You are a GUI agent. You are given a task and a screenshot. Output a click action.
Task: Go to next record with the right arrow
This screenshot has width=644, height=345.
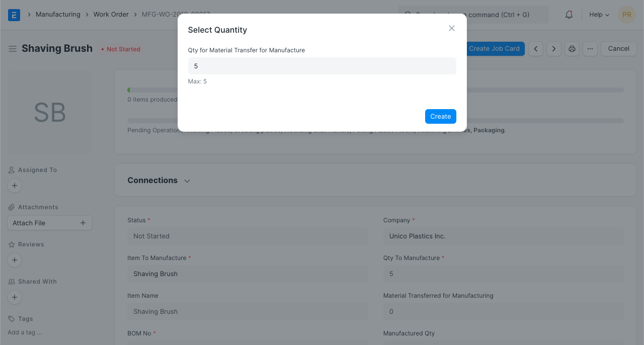point(553,48)
